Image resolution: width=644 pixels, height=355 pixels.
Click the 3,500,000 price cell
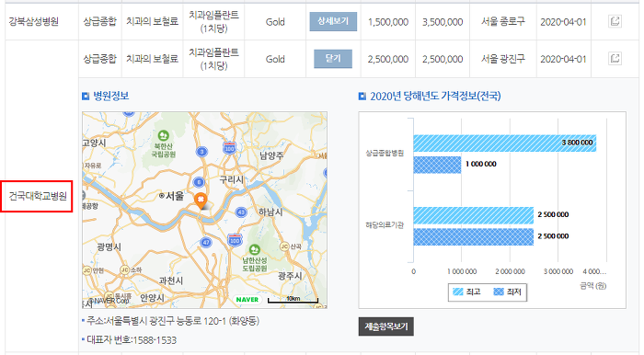click(x=443, y=22)
